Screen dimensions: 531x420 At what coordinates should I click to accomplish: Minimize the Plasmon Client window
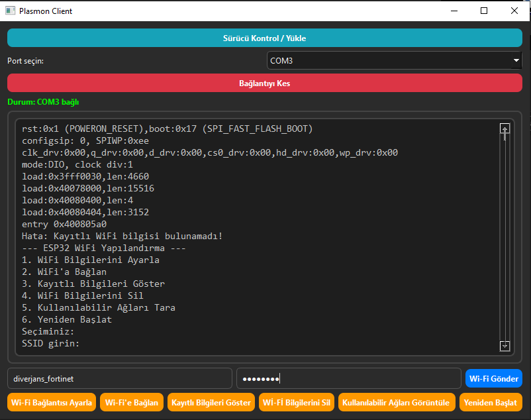point(454,11)
